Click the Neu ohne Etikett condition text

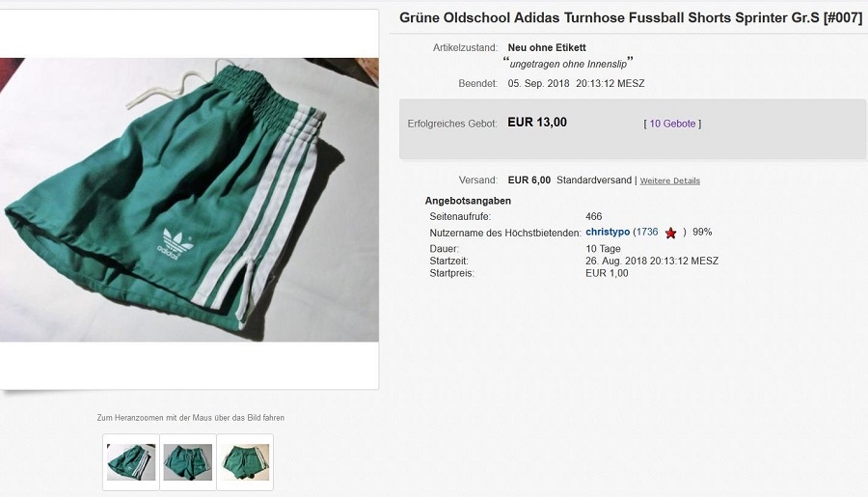point(547,47)
